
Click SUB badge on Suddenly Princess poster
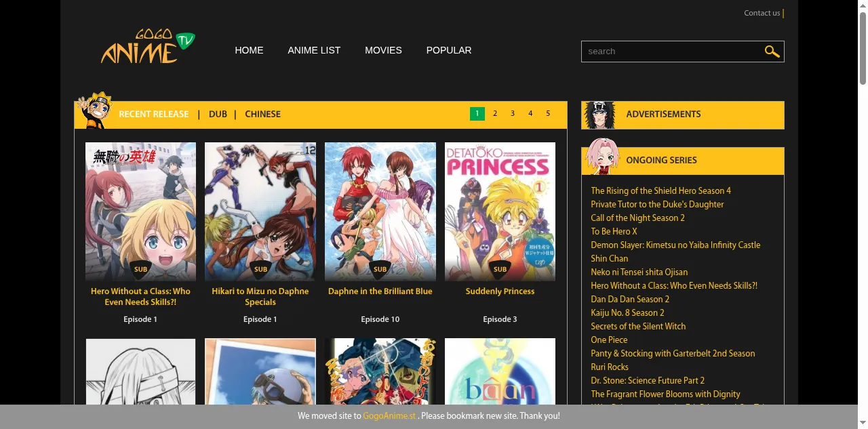click(500, 269)
